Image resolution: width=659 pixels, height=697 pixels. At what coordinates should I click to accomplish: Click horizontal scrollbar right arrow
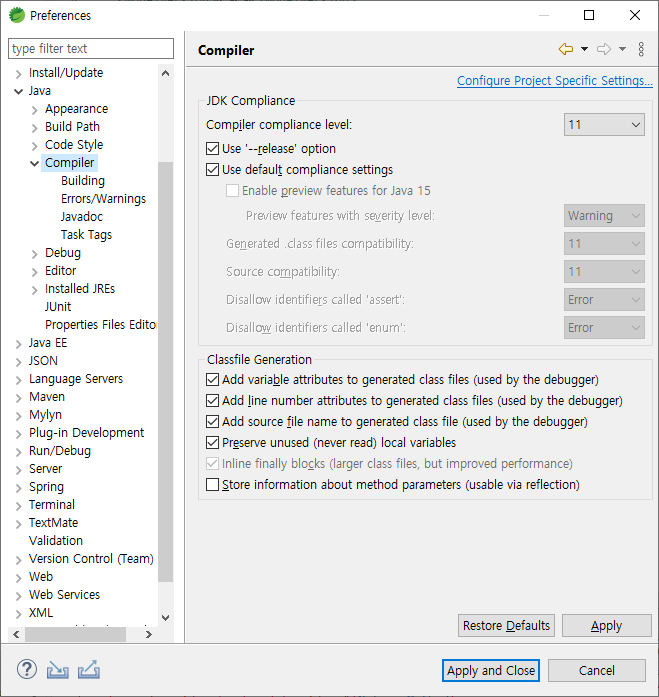[149, 634]
